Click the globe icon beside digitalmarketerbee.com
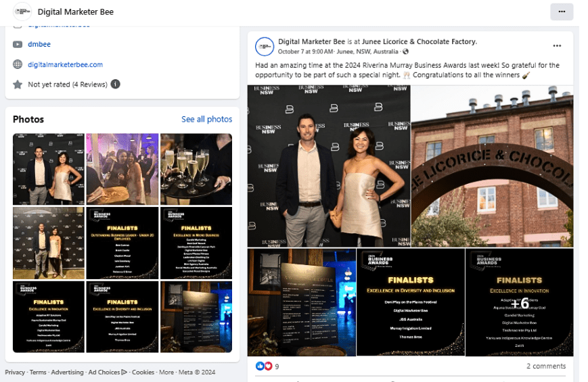588x382 pixels. pos(18,64)
